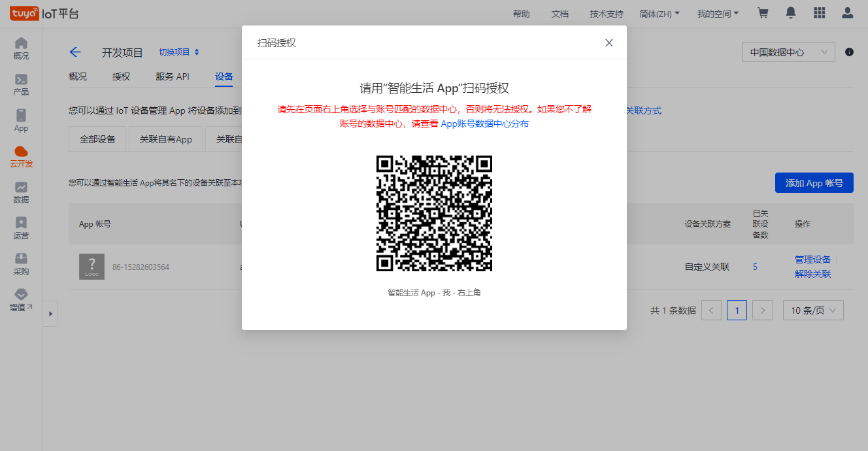
Task: Open the 文档 menu item
Action: click(560, 14)
